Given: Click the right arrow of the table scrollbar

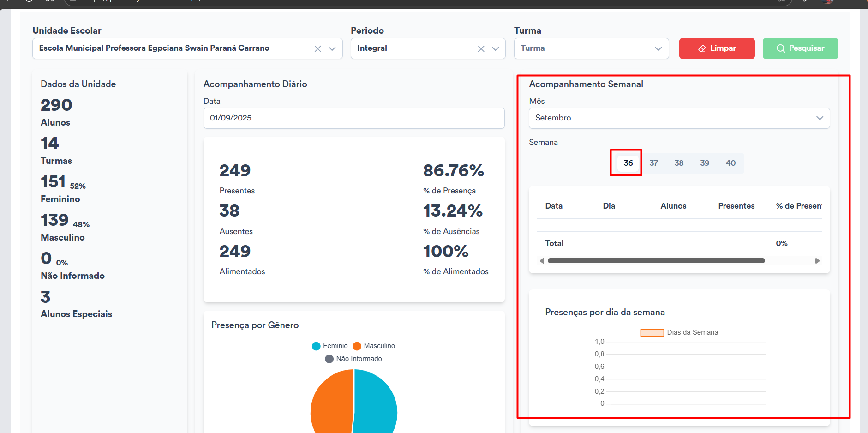Looking at the screenshot, I should (817, 261).
